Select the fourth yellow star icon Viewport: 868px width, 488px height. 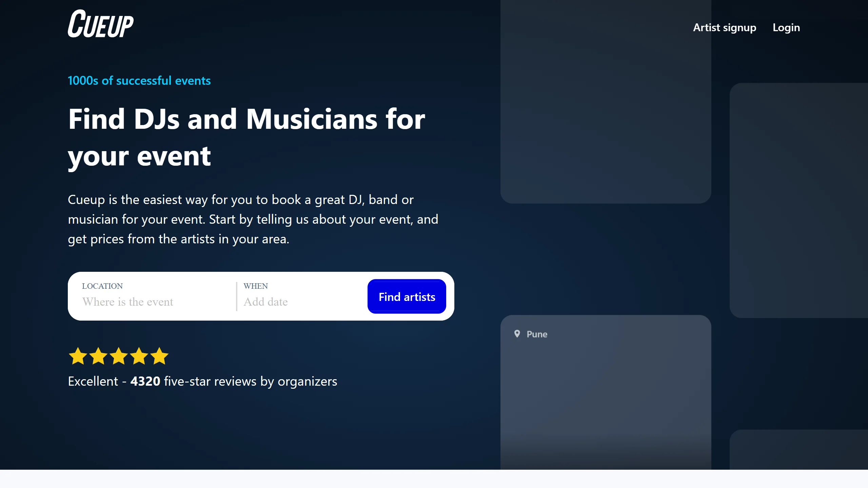[x=139, y=356]
